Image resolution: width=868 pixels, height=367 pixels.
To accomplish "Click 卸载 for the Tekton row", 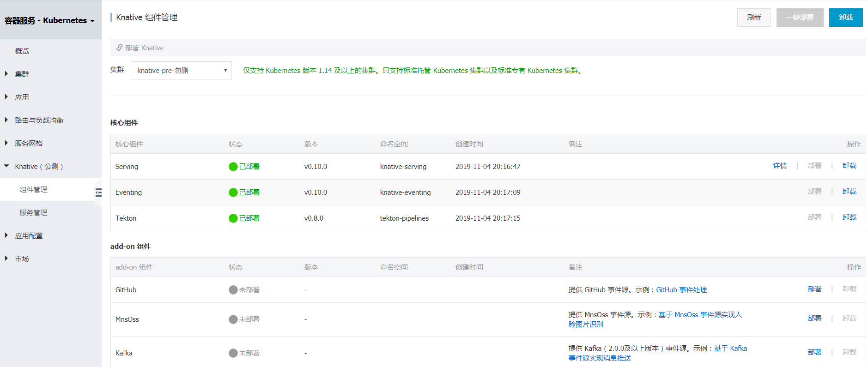I will (x=850, y=217).
